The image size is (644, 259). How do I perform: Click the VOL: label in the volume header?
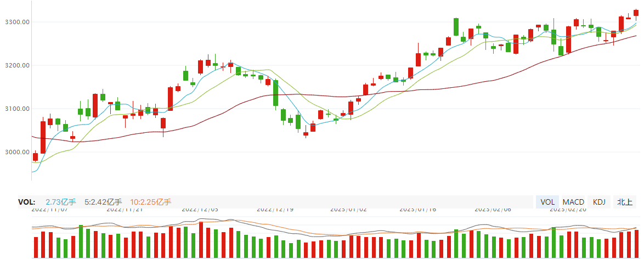click(27, 202)
